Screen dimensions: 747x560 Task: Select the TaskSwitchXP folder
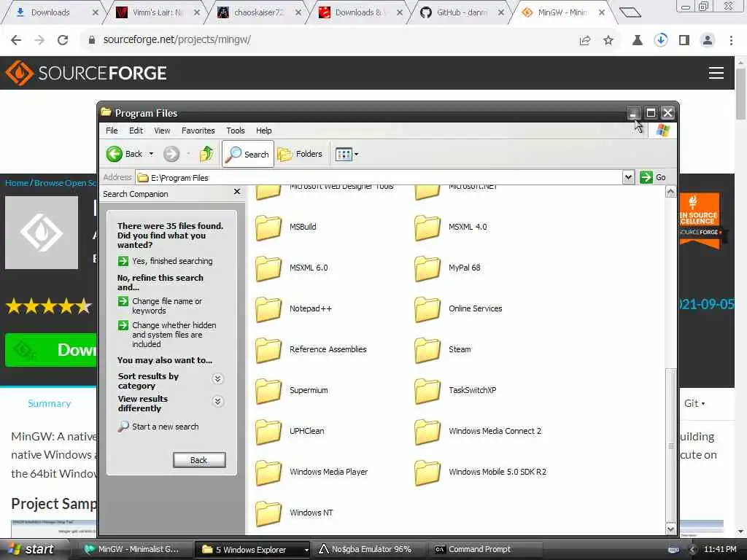(455, 391)
